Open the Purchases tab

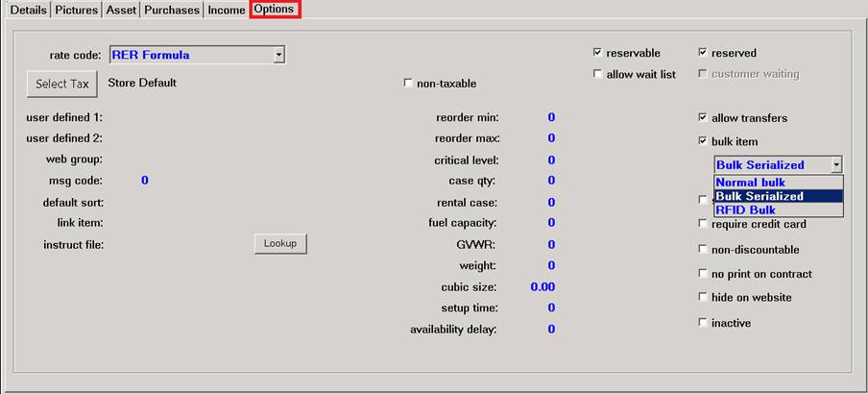172,10
